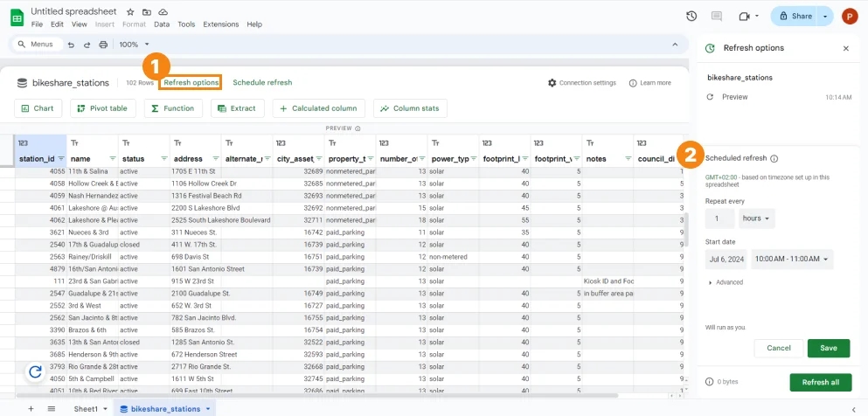
Task: Open the comments icon
Action: coord(716,16)
